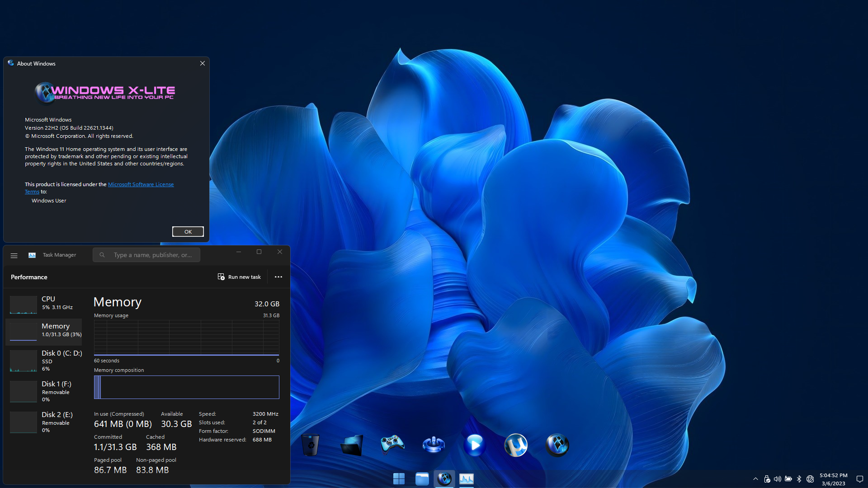Click the volume speaker tray icon
Screen dimensions: 868x488
(778, 479)
